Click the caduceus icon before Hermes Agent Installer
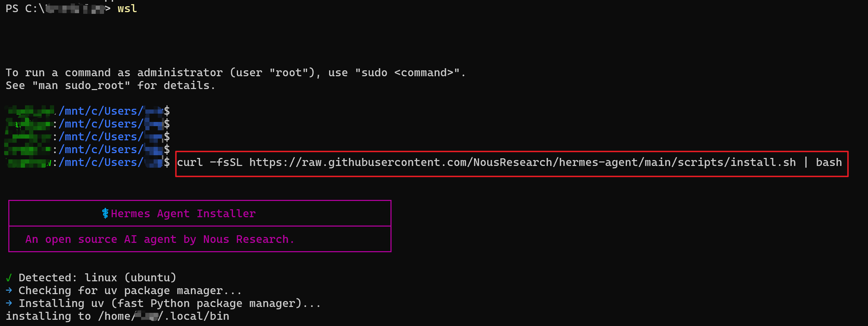Screen dimensions: 868x326 [x=105, y=213]
